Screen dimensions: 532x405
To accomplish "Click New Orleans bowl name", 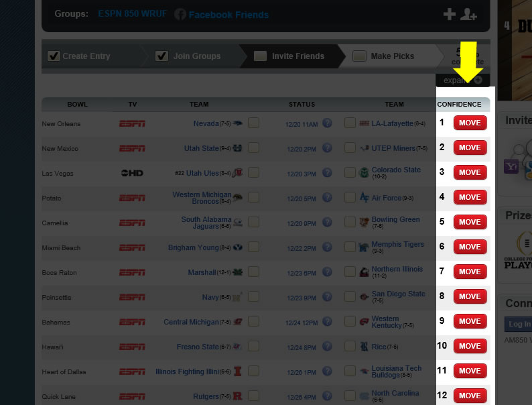I will tap(61, 124).
